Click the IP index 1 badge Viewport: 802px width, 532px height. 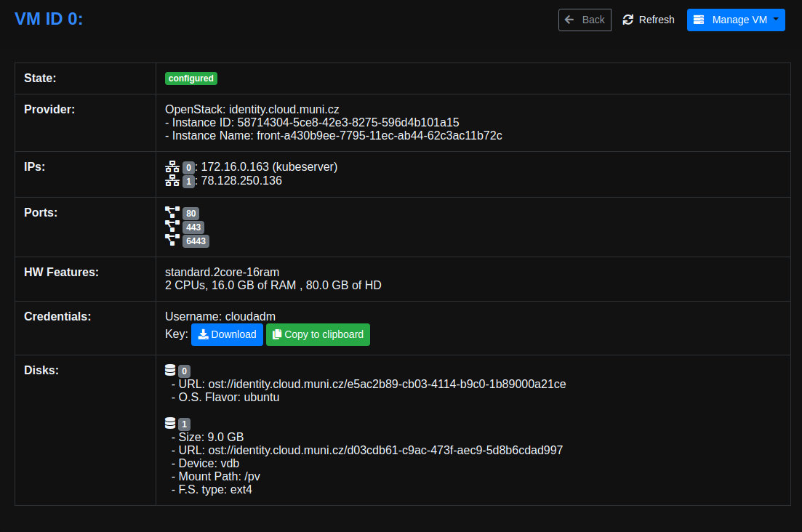[188, 182]
